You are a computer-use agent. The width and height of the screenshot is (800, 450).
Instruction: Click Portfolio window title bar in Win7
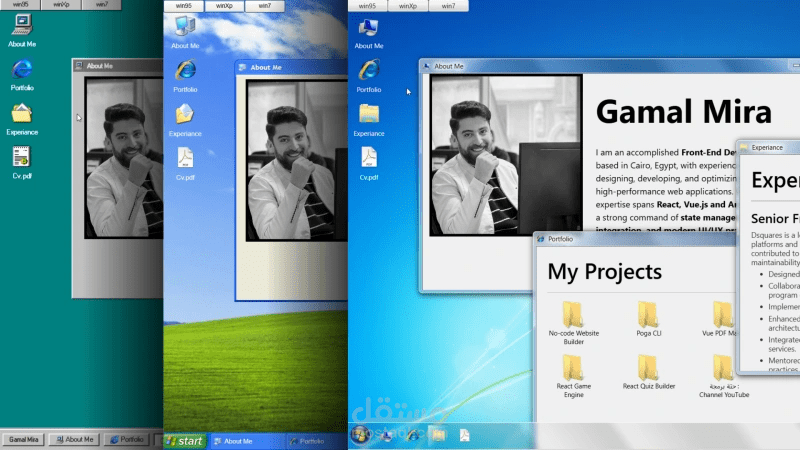tap(635, 239)
